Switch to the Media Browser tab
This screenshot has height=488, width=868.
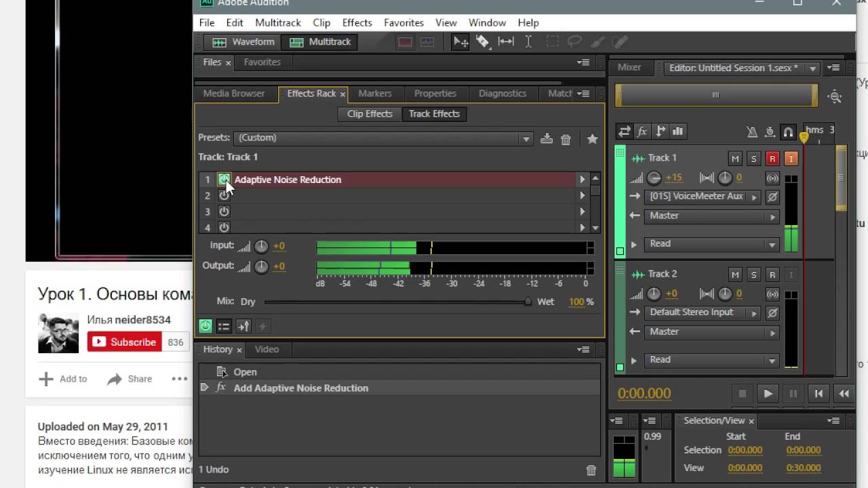point(234,94)
